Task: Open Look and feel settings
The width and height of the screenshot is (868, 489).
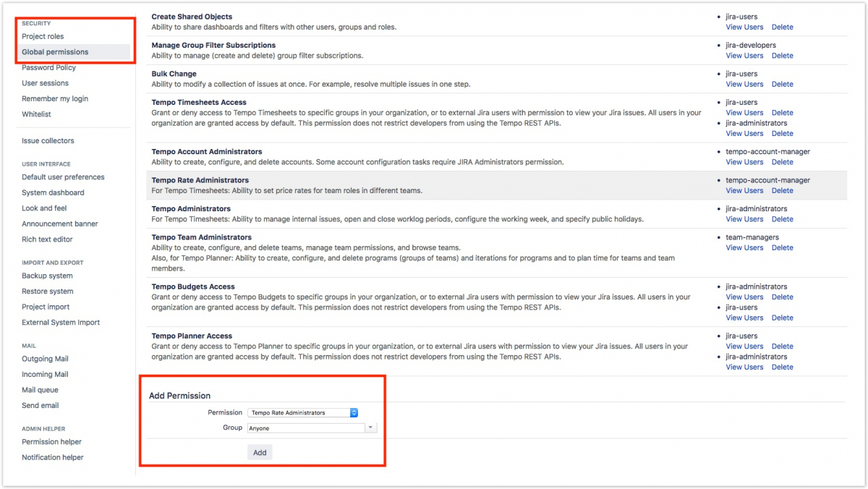Action: click(x=44, y=208)
